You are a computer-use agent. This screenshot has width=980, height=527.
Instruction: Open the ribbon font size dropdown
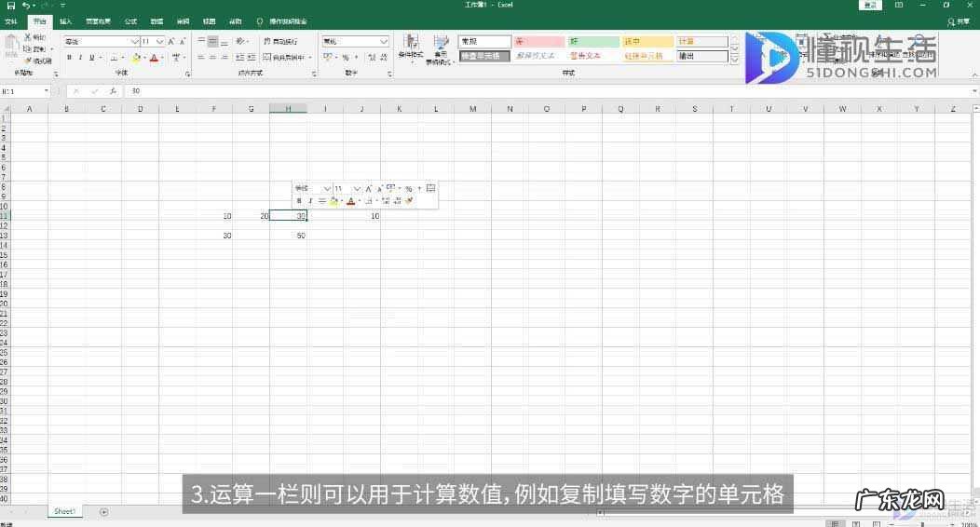click(160, 41)
